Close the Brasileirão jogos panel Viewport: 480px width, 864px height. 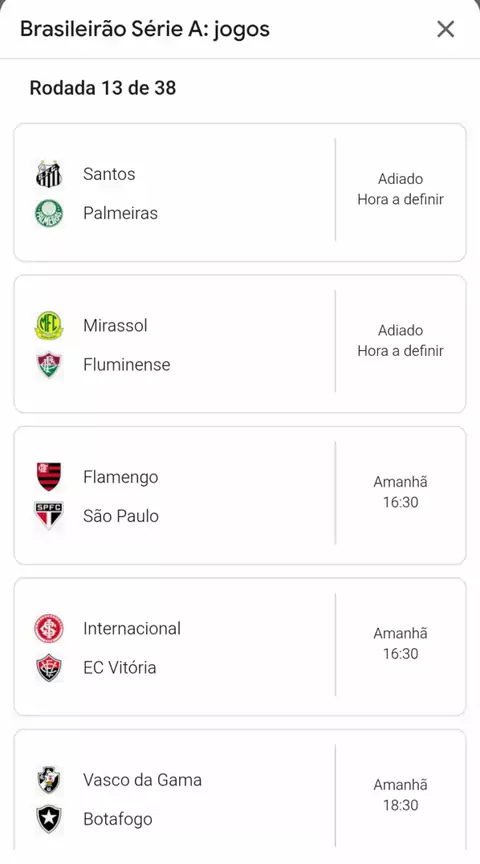(445, 29)
